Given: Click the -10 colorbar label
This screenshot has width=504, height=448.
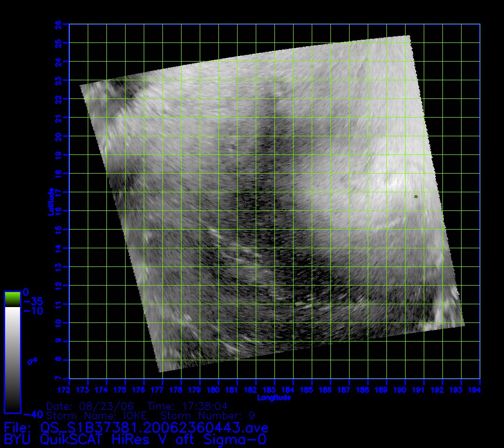Looking at the screenshot, I should pyautogui.click(x=33, y=311).
